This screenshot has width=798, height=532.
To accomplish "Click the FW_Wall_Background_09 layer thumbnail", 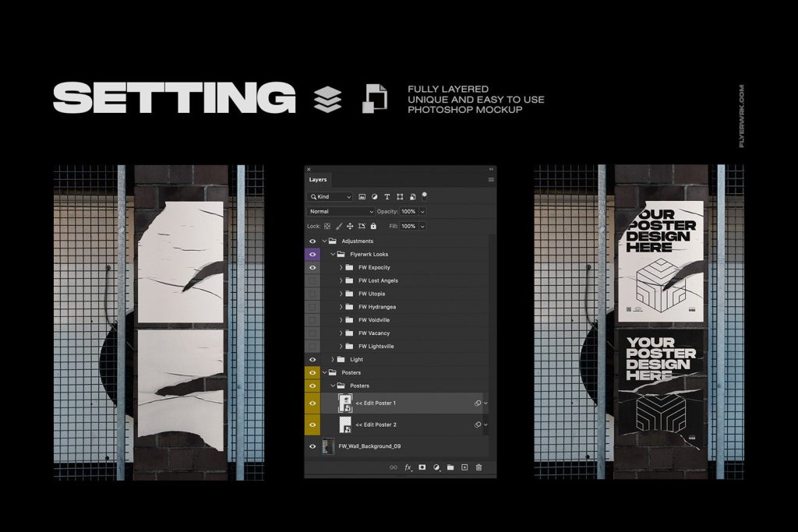I will click(x=328, y=446).
